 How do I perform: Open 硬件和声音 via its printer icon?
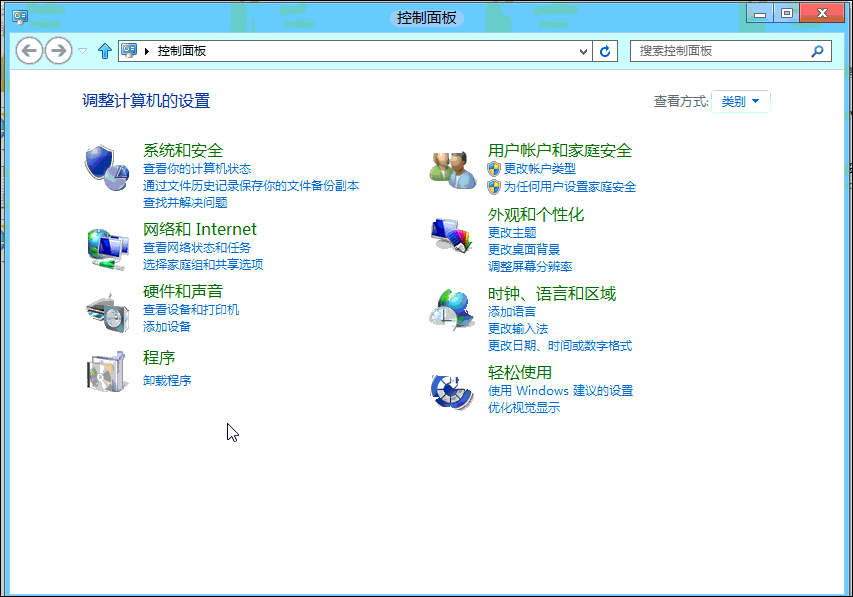tap(106, 313)
